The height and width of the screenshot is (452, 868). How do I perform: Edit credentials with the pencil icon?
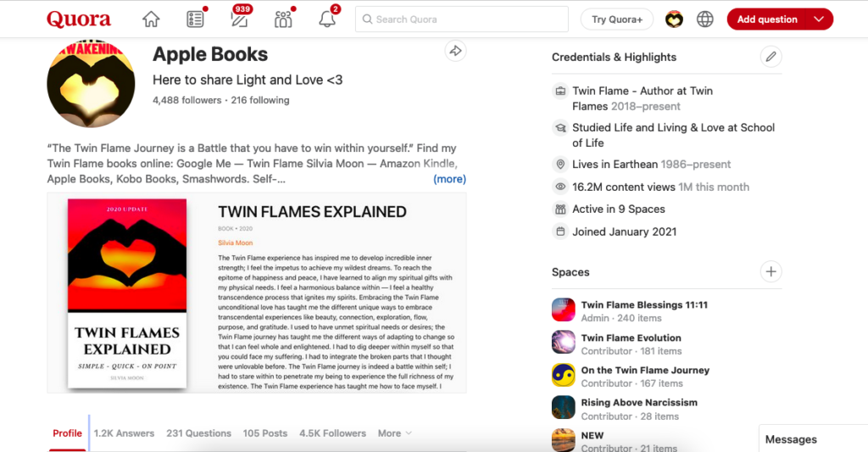[771, 57]
